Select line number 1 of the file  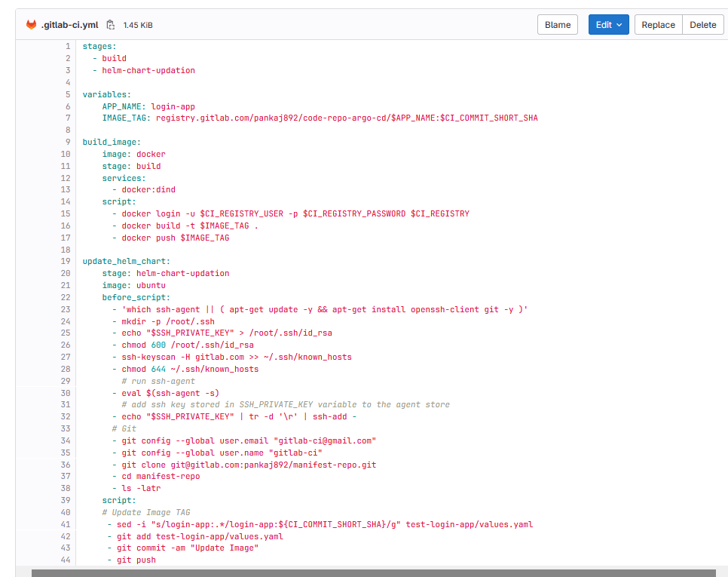67,46
